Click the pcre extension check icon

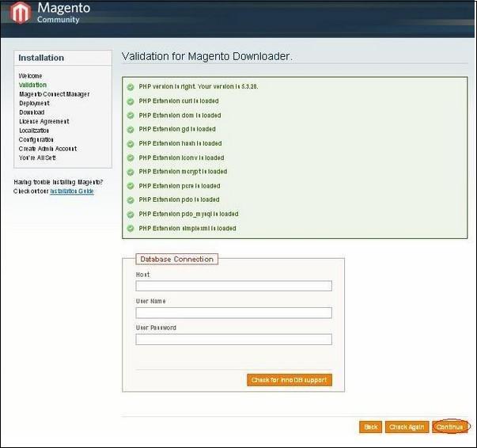pos(131,186)
